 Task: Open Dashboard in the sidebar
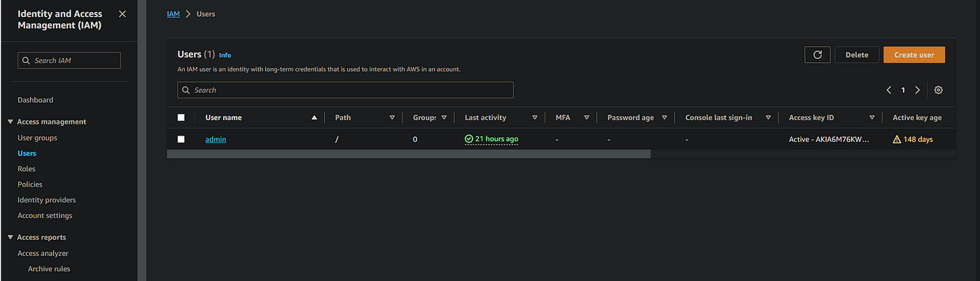click(35, 100)
